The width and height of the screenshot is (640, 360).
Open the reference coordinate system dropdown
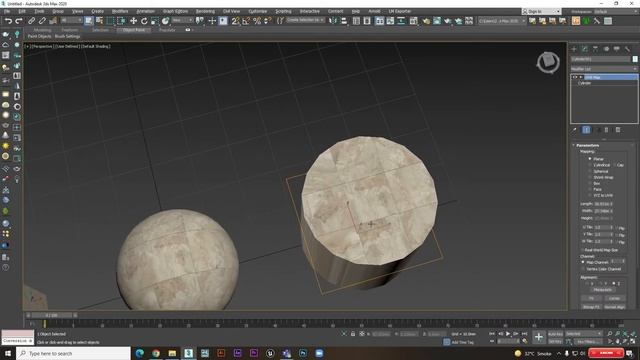coord(182,20)
